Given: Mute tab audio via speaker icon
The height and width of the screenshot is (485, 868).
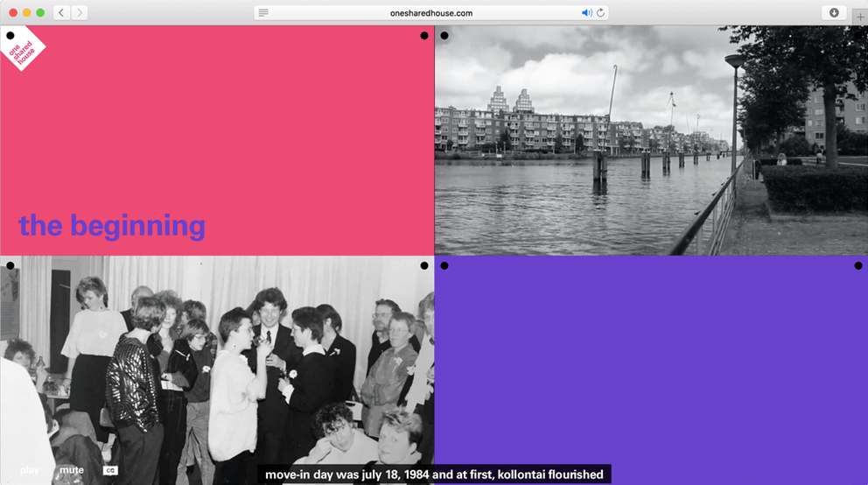Looking at the screenshot, I should [x=587, y=13].
